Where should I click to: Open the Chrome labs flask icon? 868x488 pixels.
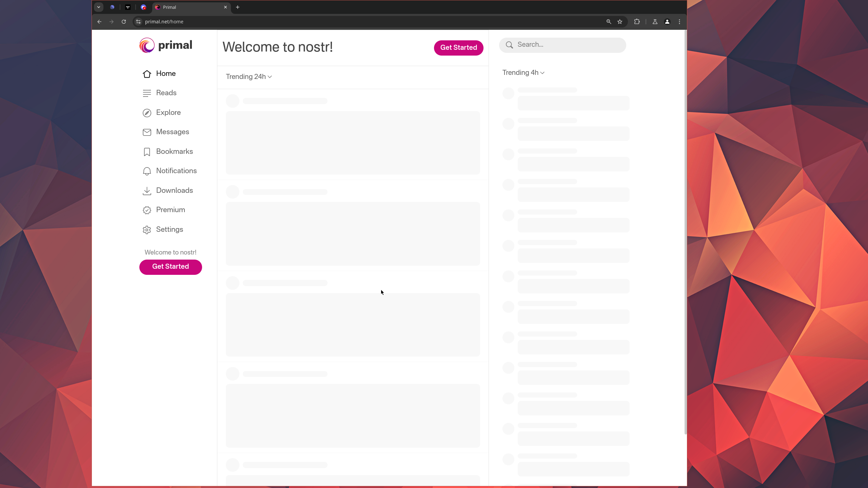[x=655, y=22]
